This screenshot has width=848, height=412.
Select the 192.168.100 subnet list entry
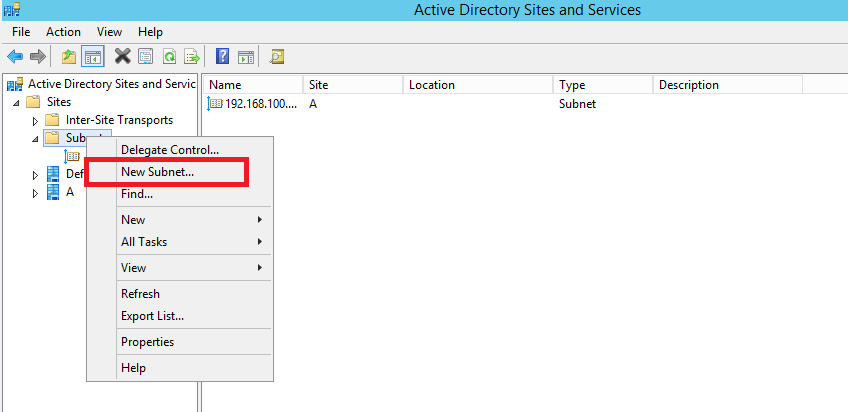point(261,104)
